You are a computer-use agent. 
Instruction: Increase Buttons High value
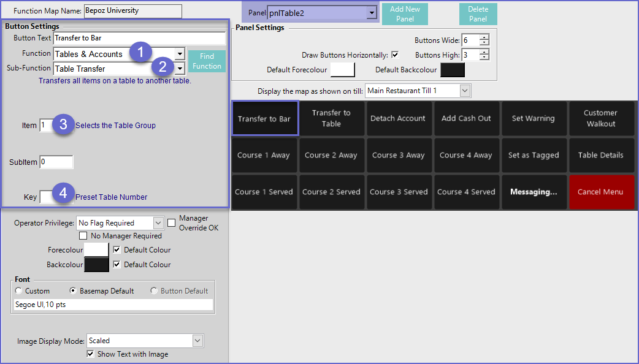click(x=484, y=52)
